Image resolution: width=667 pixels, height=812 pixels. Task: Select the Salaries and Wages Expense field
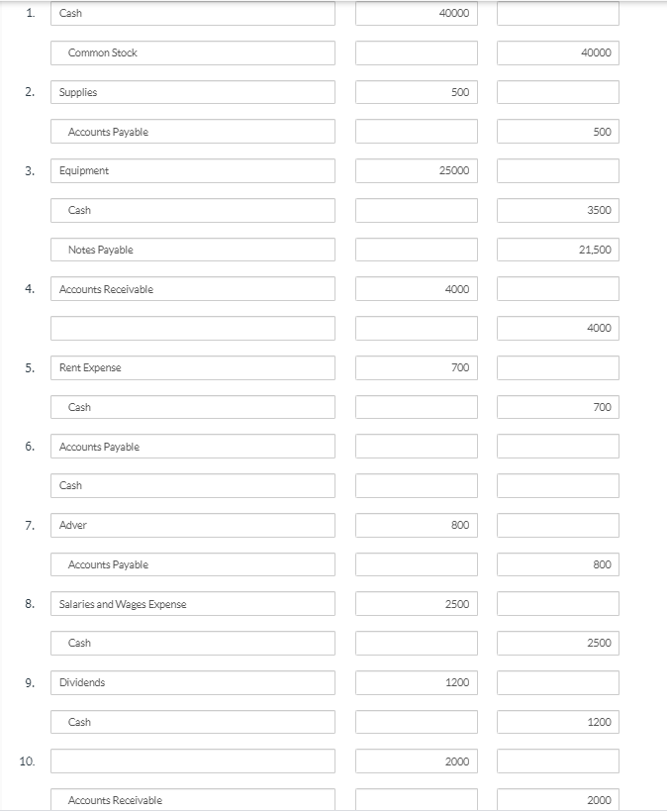(194, 603)
